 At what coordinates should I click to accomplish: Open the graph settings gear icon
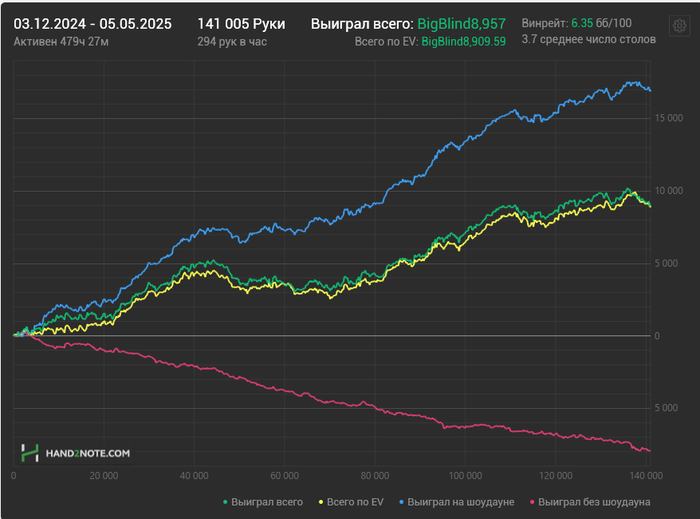[679, 26]
